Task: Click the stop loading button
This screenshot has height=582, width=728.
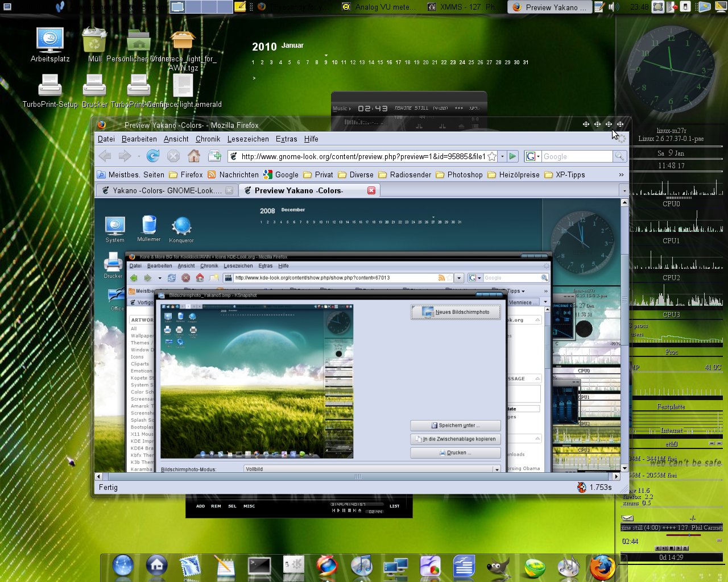Action: [173, 156]
